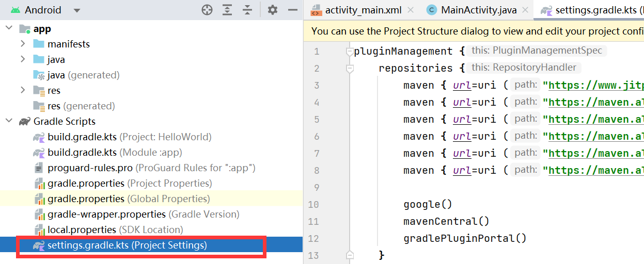The image size is (644, 264).
Task: Close the MainActivity.java tab
Action: point(526,10)
